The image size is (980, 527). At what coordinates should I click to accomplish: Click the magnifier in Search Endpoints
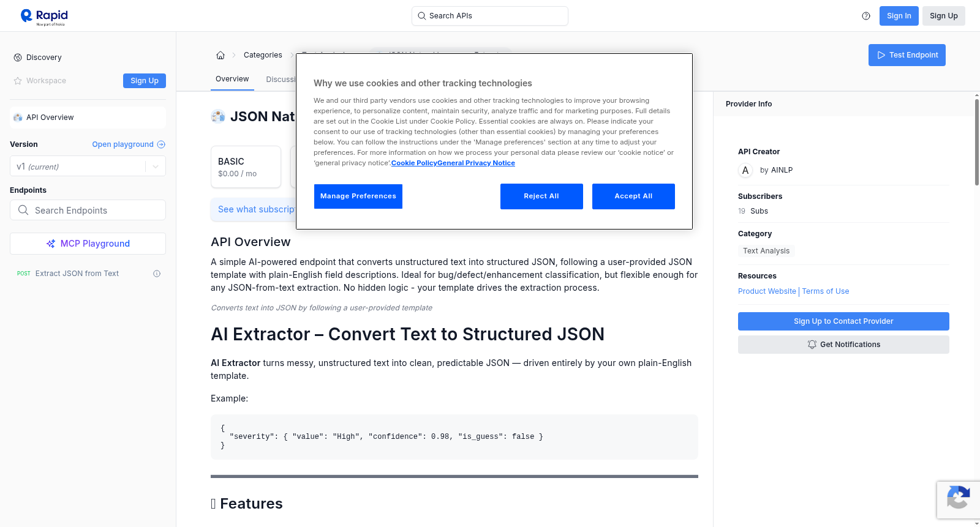(x=23, y=210)
